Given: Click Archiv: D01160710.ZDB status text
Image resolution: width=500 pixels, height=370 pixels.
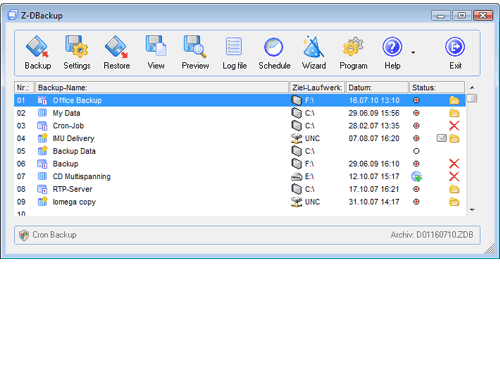Looking at the screenshot, I should pos(432,235).
